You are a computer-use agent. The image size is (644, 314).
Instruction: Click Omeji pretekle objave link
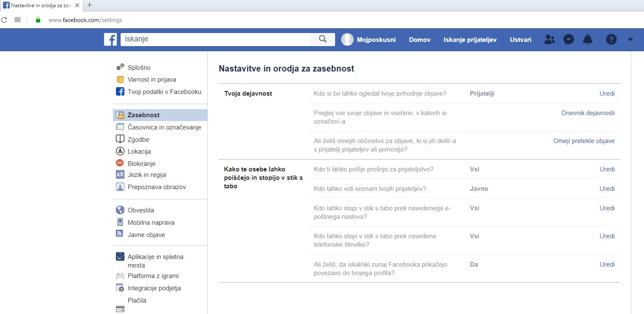[583, 141]
